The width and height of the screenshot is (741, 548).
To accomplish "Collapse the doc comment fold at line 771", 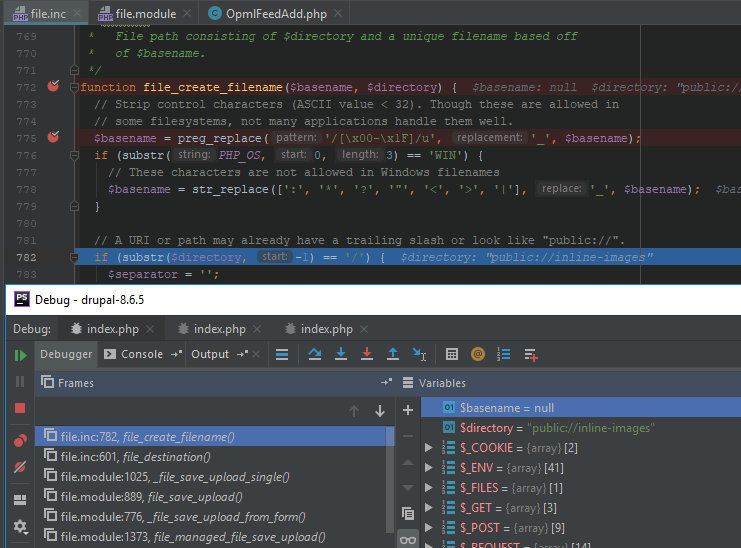I will pyautogui.click(x=74, y=70).
